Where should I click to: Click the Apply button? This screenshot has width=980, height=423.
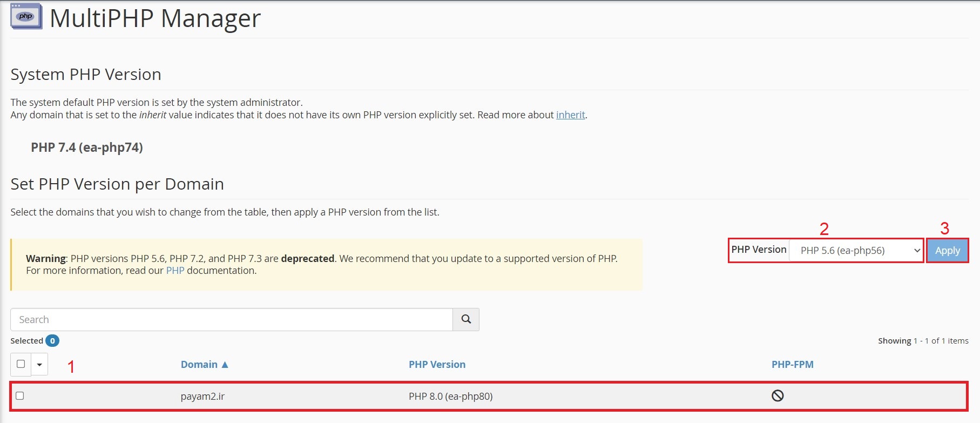(x=947, y=250)
